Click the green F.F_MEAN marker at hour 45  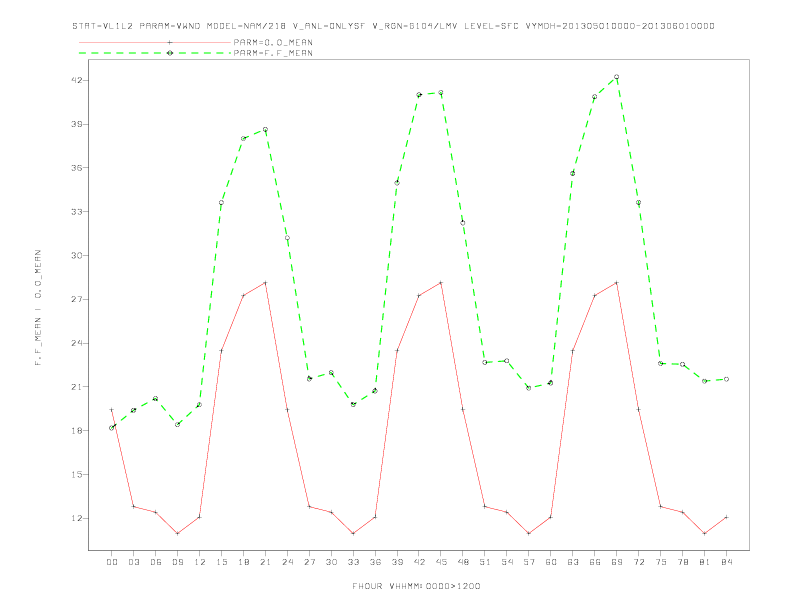coord(441,93)
